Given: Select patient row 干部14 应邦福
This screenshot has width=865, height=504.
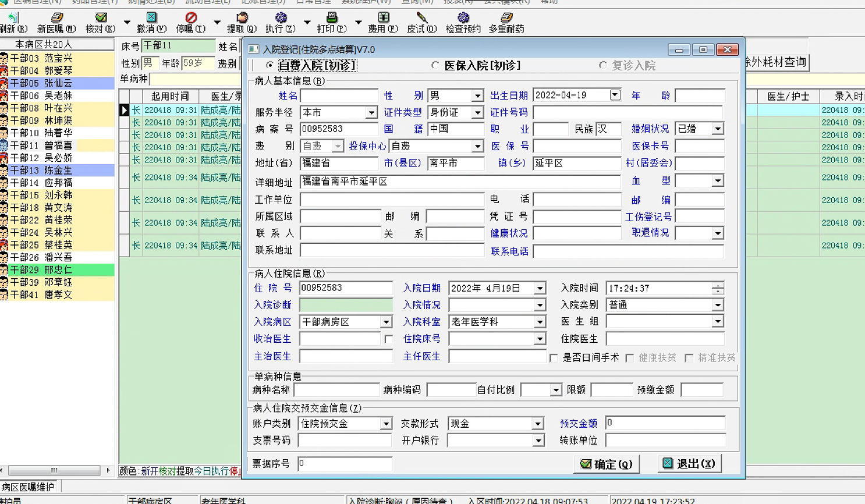Looking at the screenshot, I should tap(57, 183).
